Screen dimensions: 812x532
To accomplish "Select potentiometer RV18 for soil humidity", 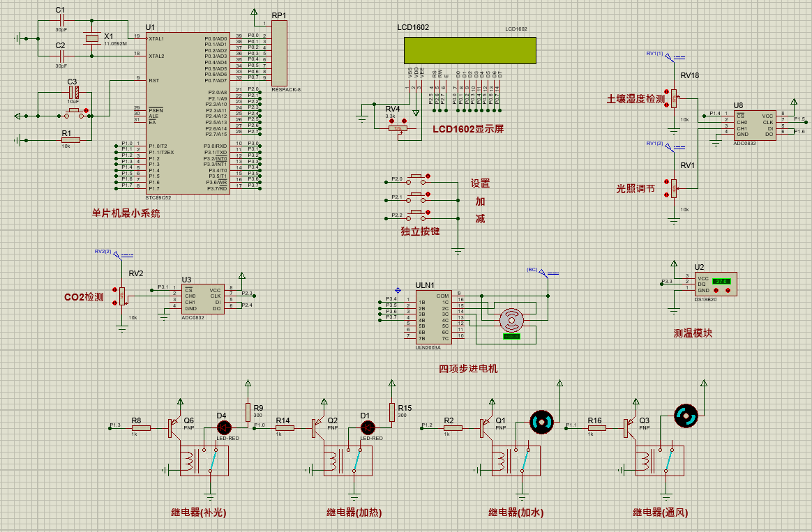I will click(674, 98).
